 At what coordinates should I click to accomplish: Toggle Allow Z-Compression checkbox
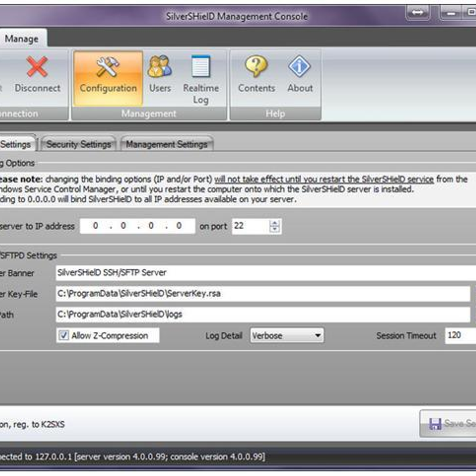63,335
